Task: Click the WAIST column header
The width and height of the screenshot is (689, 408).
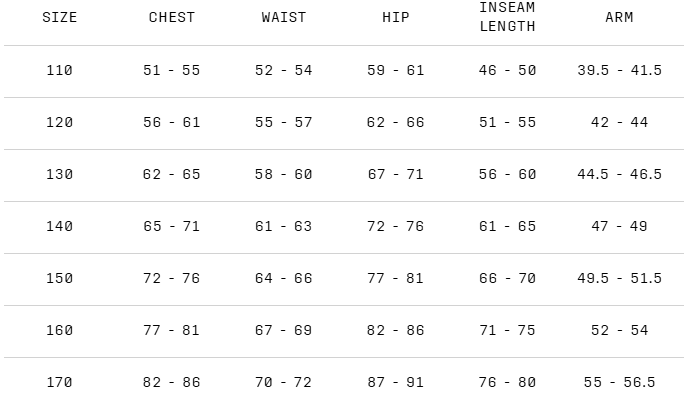Action: [x=283, y=17]
